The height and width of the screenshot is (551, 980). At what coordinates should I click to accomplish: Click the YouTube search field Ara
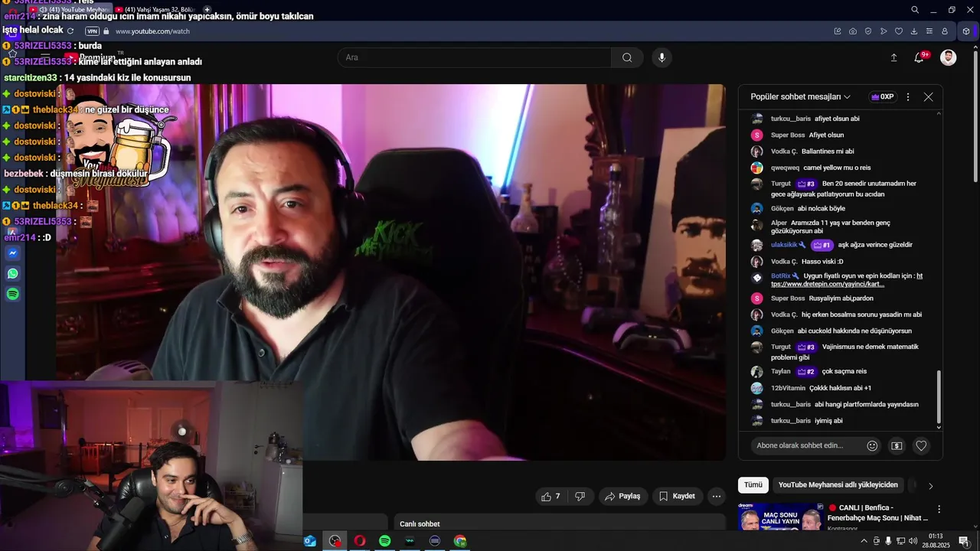point(475,57)
